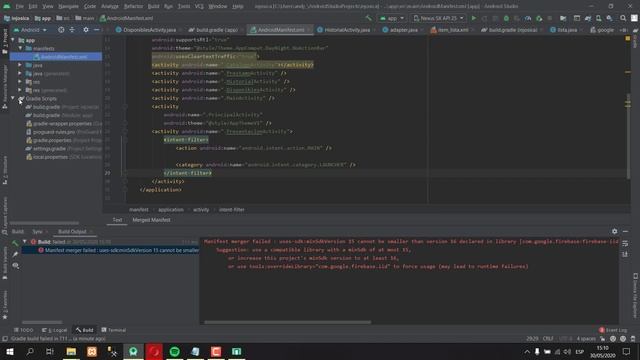The height and width of the screenshot is (360, 640).
Task: Click the scroll-from-source target icon
Action: [x=61, y=30]
